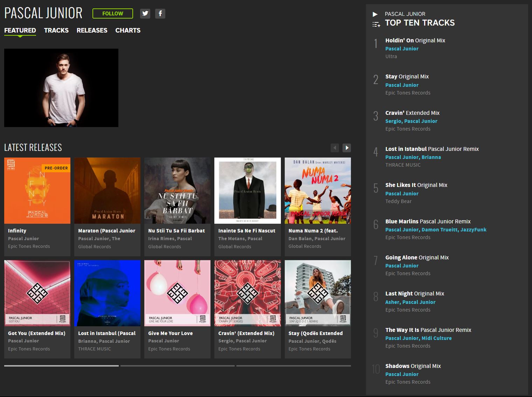This screenshot has height=397, width=532.
Task: Play Pascal Junior's top ten tracks
Action: 375,14
